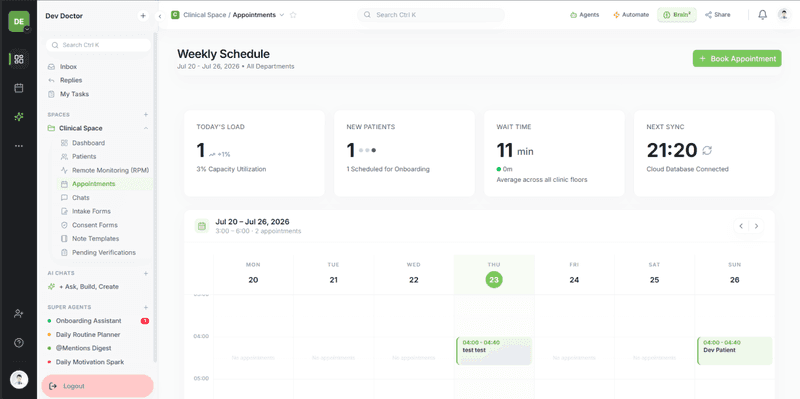Viewport: 800px width, 399px height.
Task: Open the calendar icon in left rail
Action: pos(19,88)
